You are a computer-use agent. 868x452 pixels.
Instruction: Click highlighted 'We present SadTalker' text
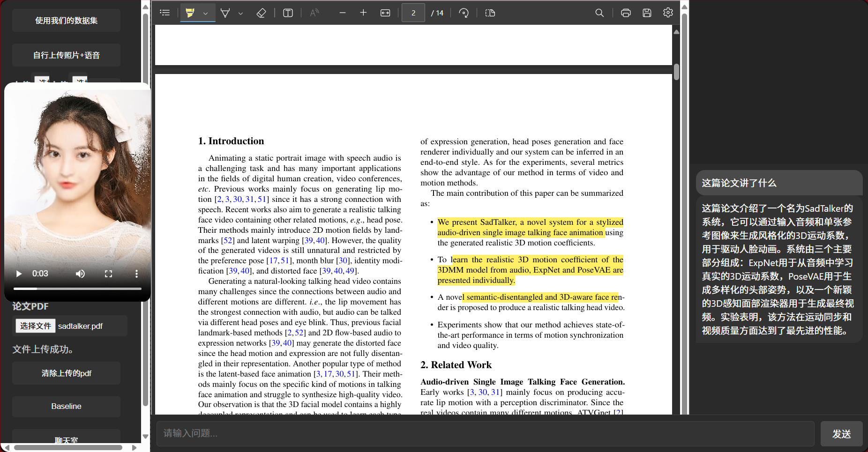point(477,222)
